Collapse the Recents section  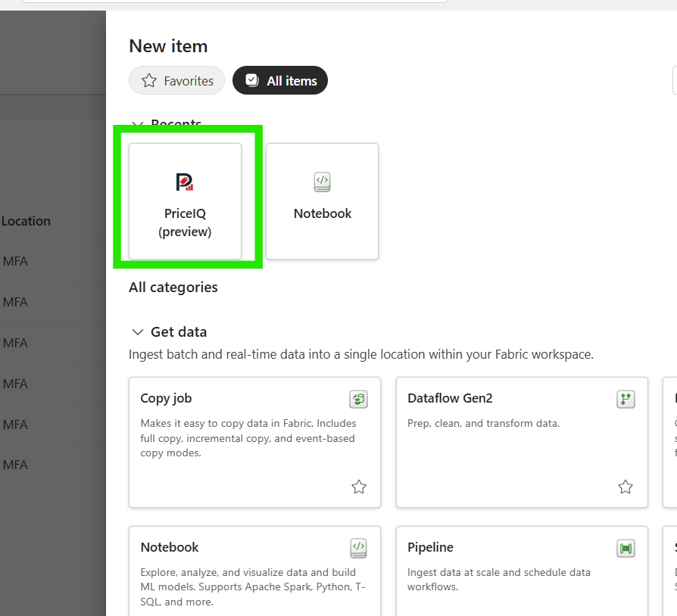pyautogui.click(x=137, y=124)
